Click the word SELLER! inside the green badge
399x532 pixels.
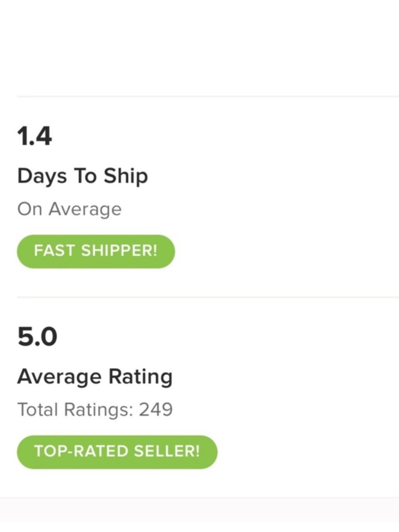[x=167, y=451]
